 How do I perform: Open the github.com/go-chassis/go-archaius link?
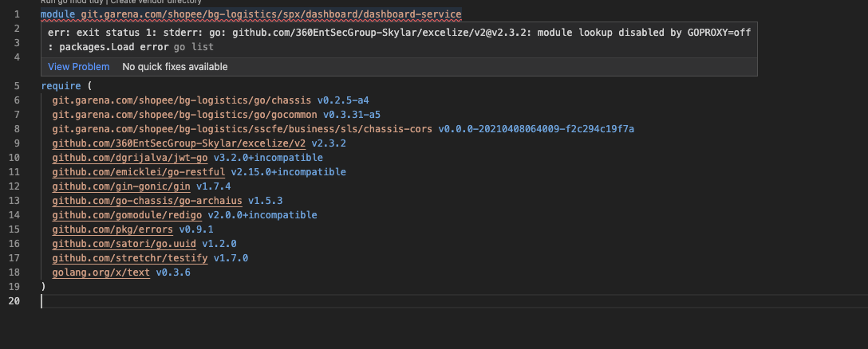coord(147,201)
